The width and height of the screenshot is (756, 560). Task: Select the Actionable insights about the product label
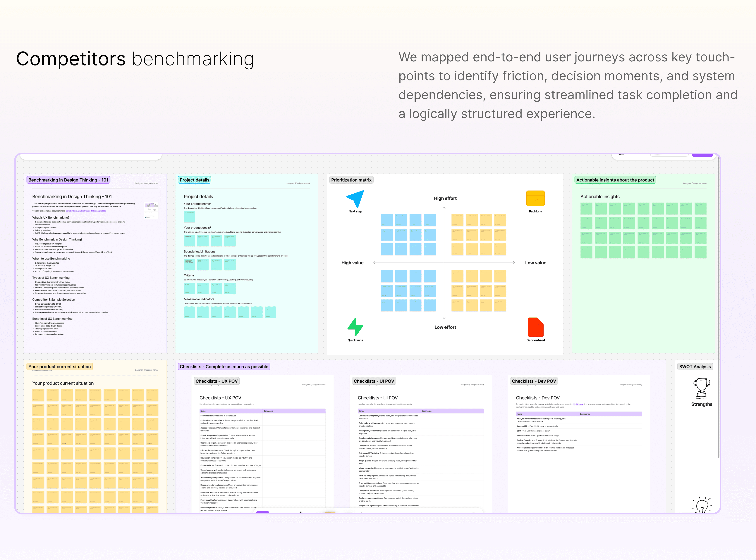[x=615, y=180]
